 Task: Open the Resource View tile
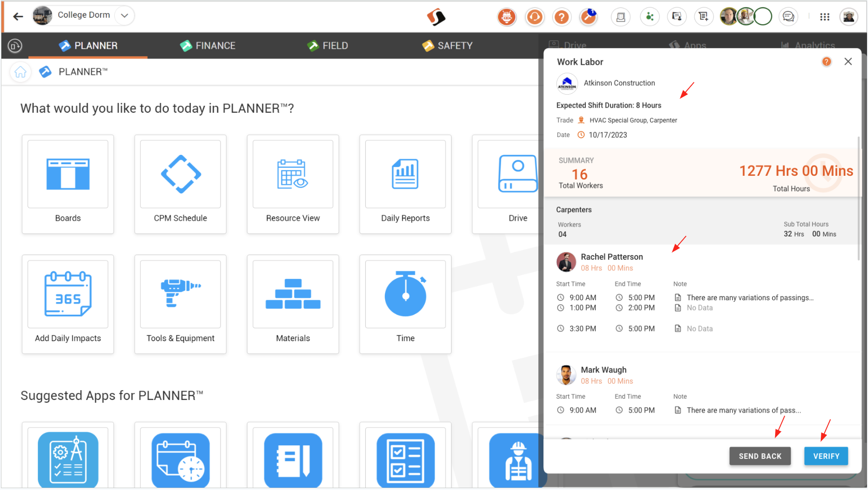click(x=293, y=184)
